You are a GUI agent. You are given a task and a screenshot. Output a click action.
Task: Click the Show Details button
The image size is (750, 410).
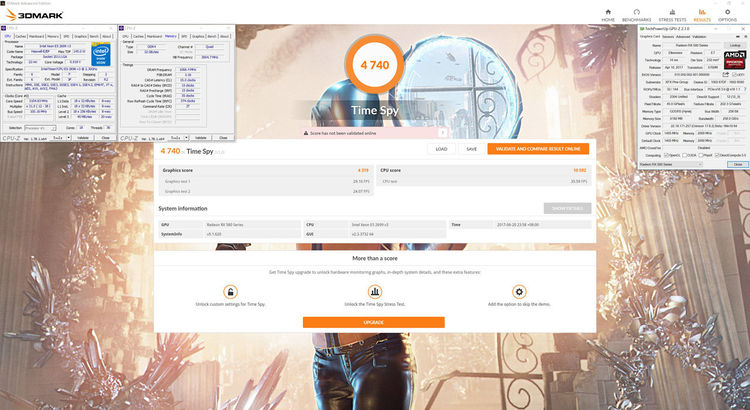(x=567, y=209)
